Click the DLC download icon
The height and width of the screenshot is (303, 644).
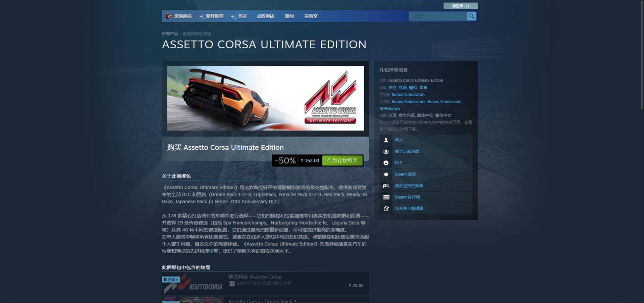click(386, 163)
